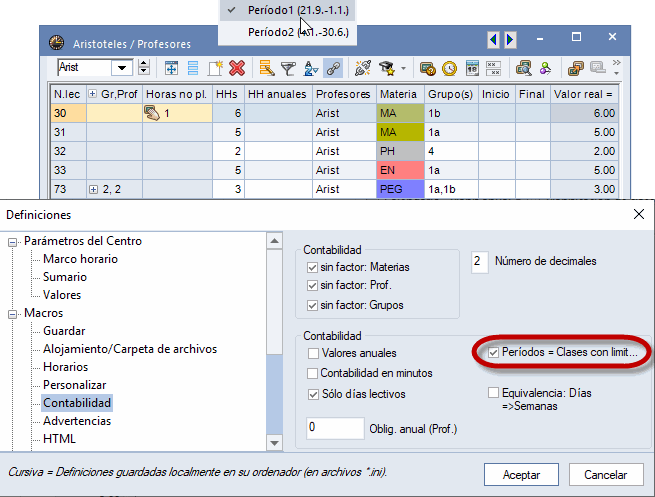Click the MA subject swatch in row 30

click(400, 113)
